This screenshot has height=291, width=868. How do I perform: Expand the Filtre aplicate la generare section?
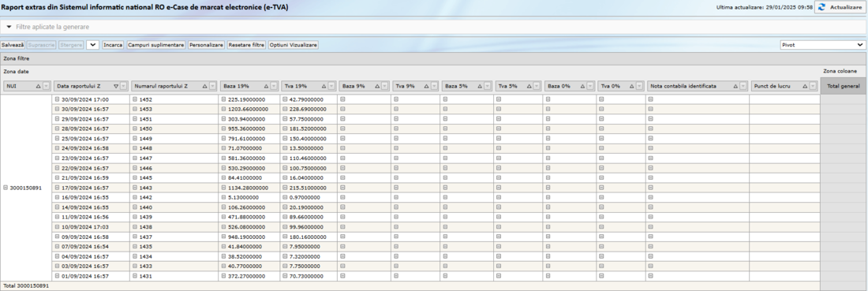(9, 27)
